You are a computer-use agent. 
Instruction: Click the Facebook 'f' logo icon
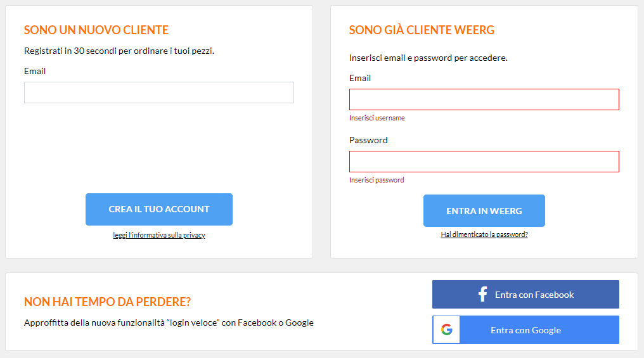(482, 295)
